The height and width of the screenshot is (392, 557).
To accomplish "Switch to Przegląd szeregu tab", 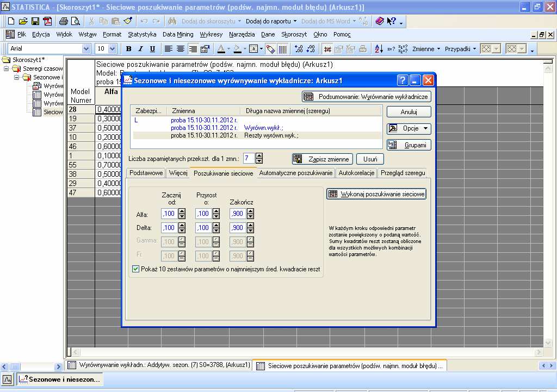I will point(403,173).
